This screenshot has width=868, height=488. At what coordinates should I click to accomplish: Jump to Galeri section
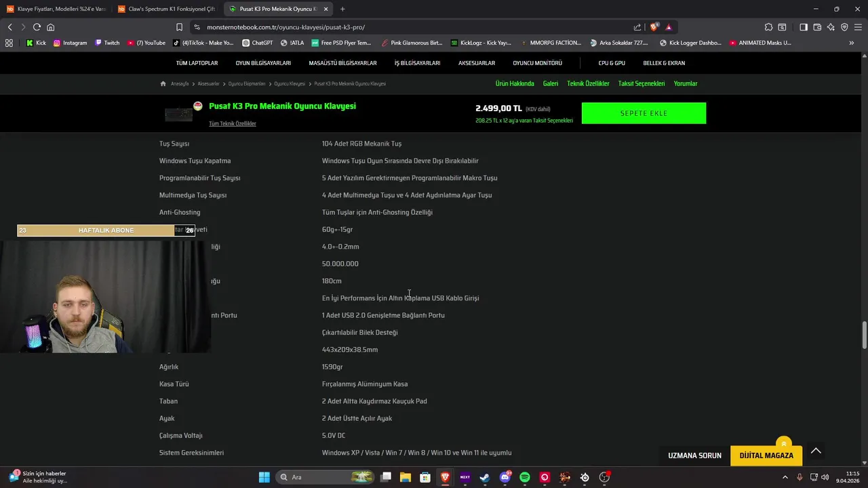tap(551, 83)
